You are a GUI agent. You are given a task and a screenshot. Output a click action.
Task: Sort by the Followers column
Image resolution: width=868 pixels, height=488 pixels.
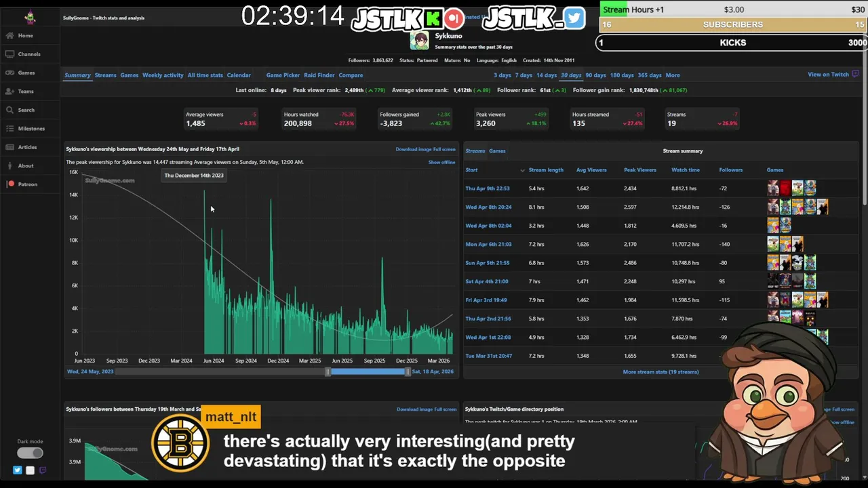[x=731, y=170]
